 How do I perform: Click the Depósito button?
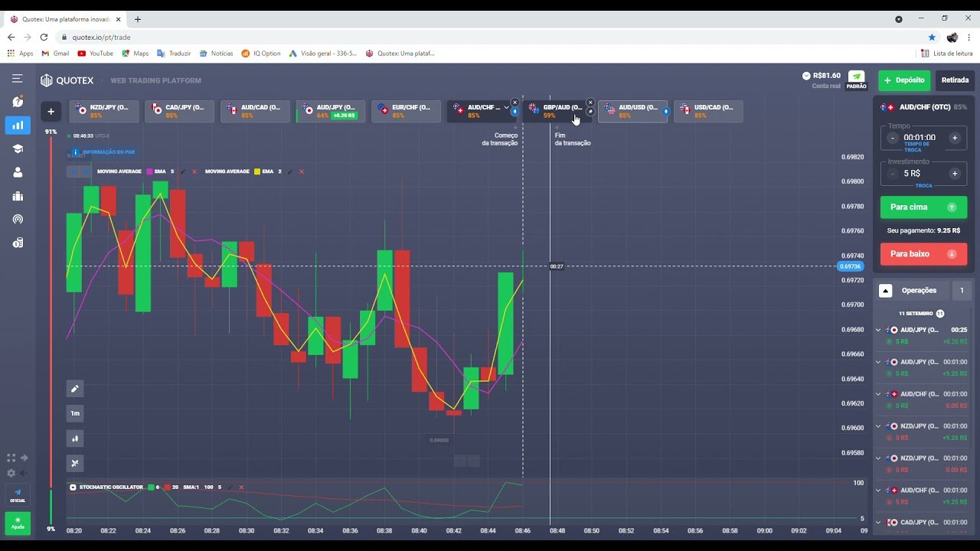point(904,80)
